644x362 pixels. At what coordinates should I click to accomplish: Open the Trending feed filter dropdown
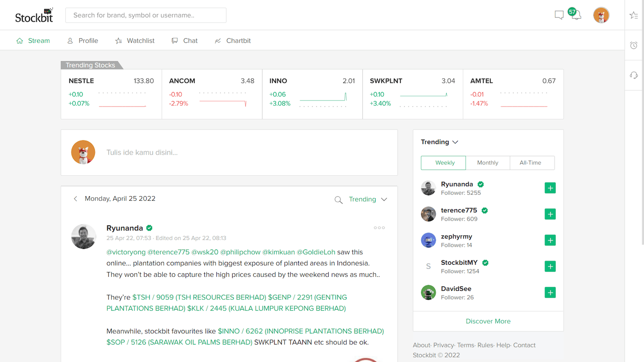click(x=368, y=199)
